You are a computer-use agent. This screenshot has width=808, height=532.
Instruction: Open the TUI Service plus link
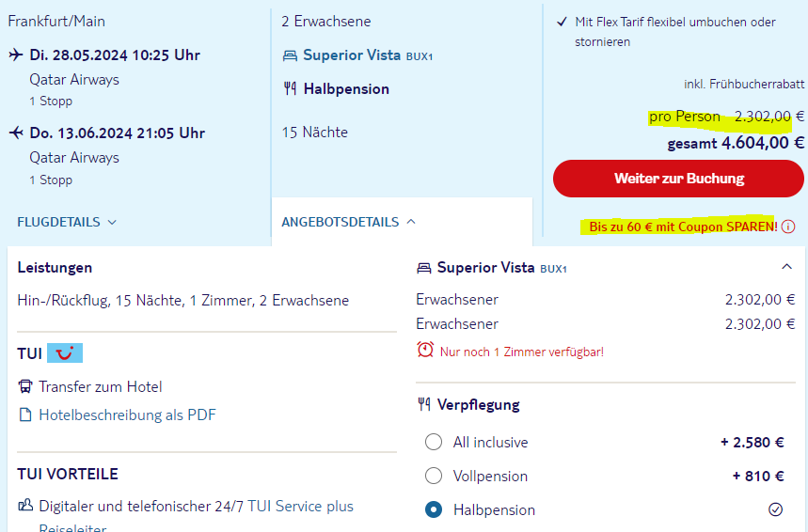click(300, 507)
